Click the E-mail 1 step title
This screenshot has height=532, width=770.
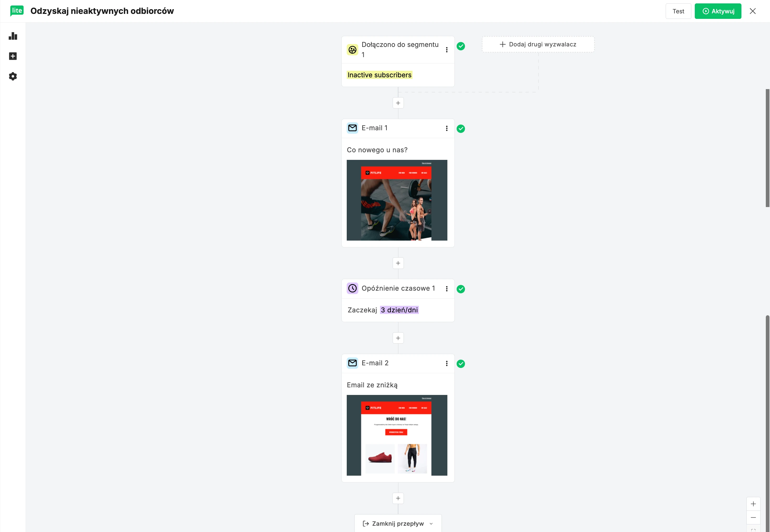pos(374,128)
